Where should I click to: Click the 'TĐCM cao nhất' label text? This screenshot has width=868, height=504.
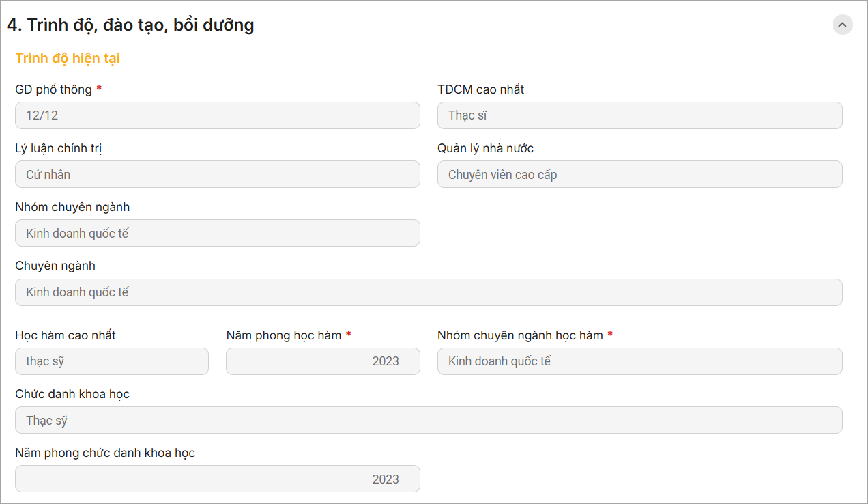tap(480, 89)
